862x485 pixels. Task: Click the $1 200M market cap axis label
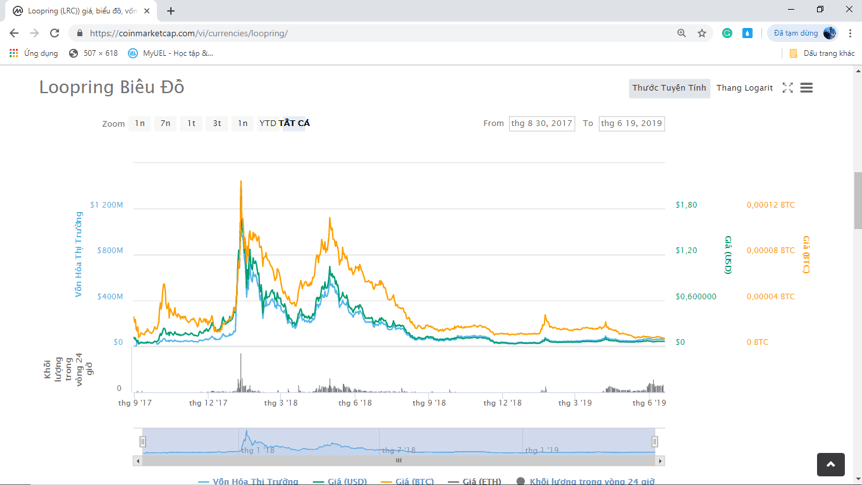[107, 205]
